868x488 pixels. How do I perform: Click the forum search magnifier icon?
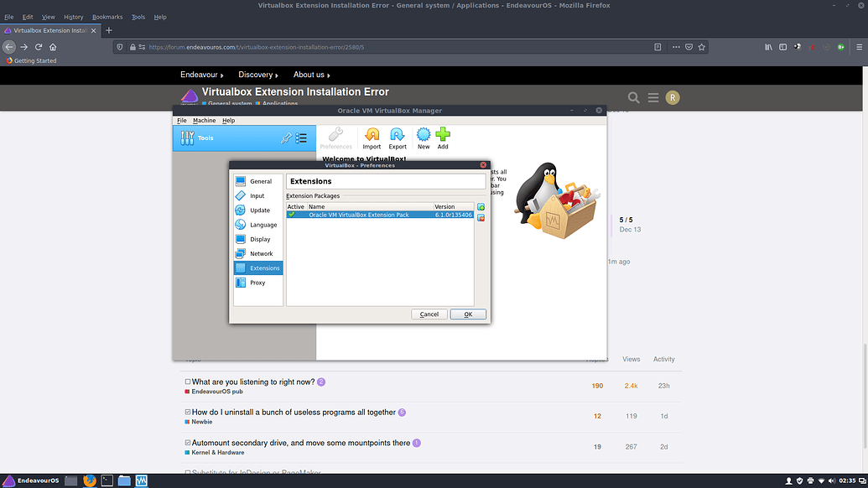tap(634, 98)
